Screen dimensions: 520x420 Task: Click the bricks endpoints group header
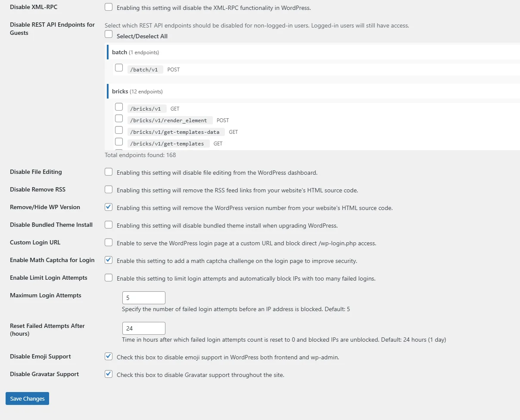click(120, 91)
